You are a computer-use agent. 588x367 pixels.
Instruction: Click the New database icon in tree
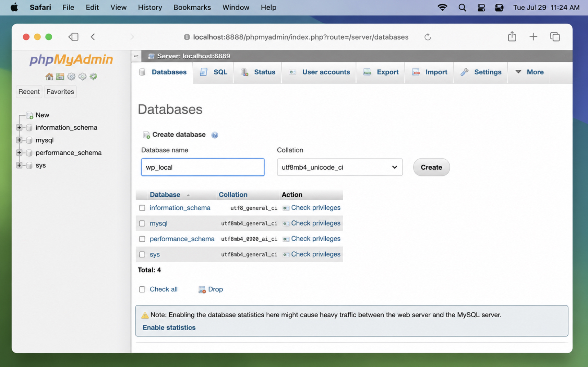click(x=29, y=115)
